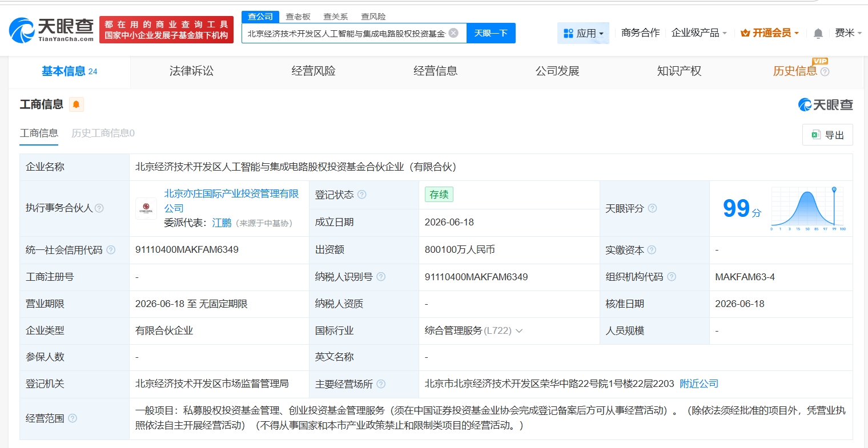Switch to the 公司发展 tab
This screenshot has width=868, height=448.
click(557, 71)
